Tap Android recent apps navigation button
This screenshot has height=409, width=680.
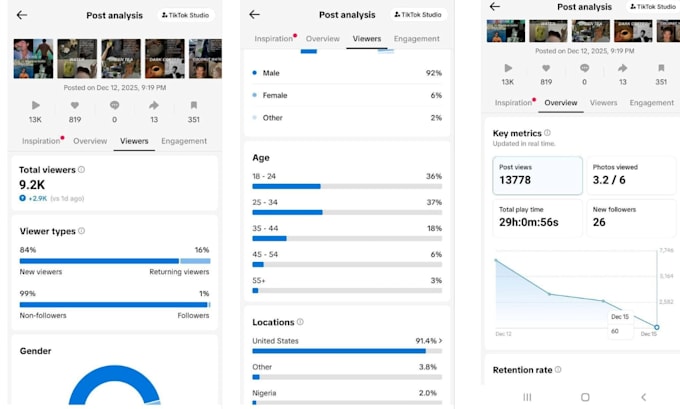527,397
